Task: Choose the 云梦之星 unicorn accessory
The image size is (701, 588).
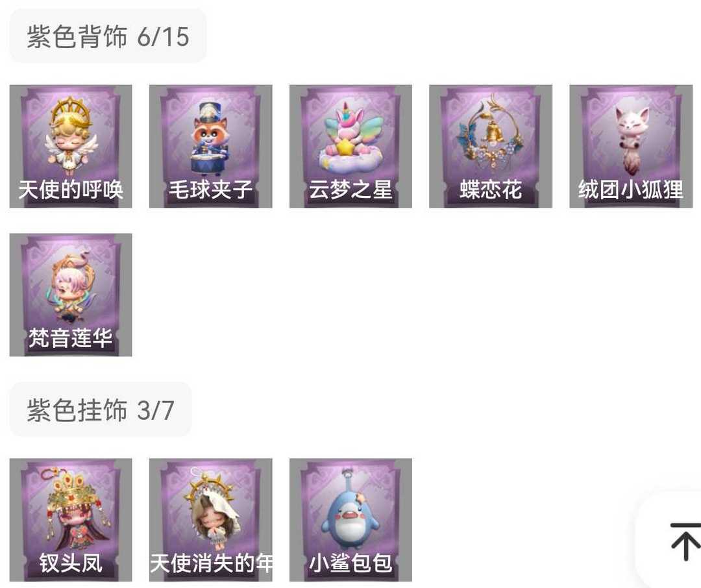Action: 350,146
